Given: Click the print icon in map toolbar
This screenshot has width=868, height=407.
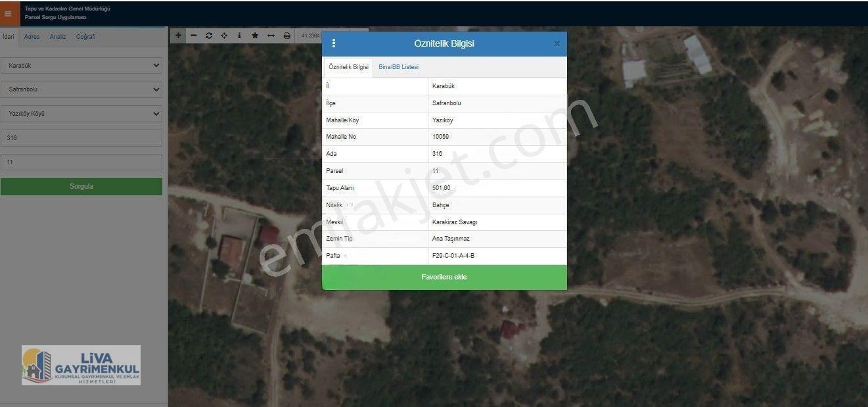Looking at the screenshot, I should click(x=286, y=36).
